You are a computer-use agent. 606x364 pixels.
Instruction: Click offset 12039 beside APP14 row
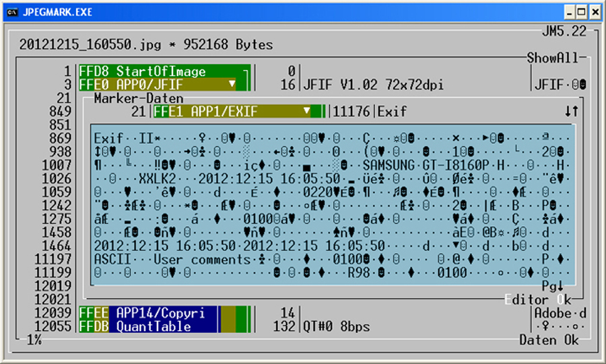[x=53, y=313]
